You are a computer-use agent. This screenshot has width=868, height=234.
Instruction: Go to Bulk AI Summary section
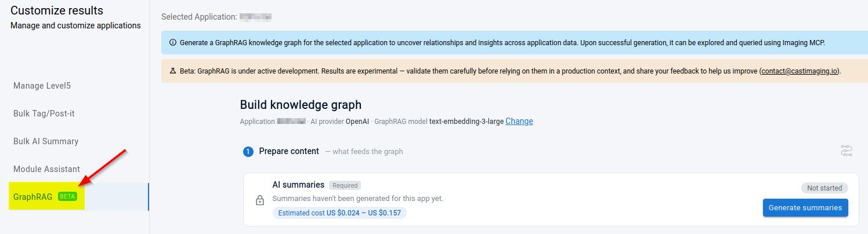point(46,141)
